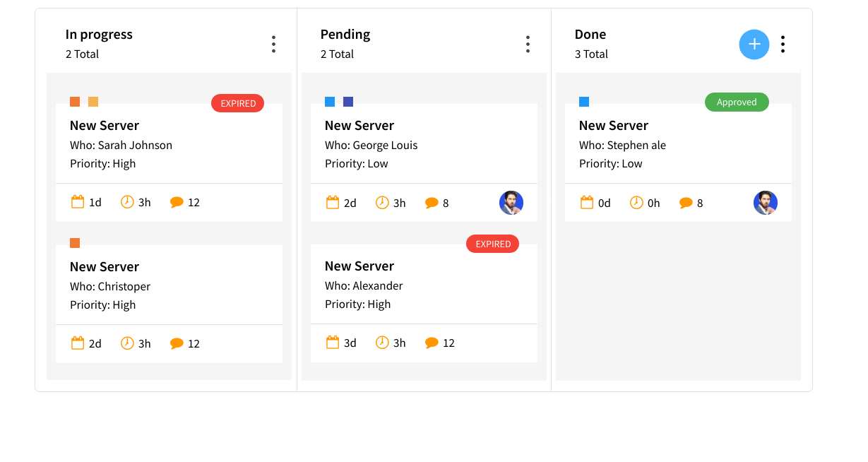Click the clock icon on Stephen ale's card
This screenshot has width=868, height=462.
pos(636,202)
